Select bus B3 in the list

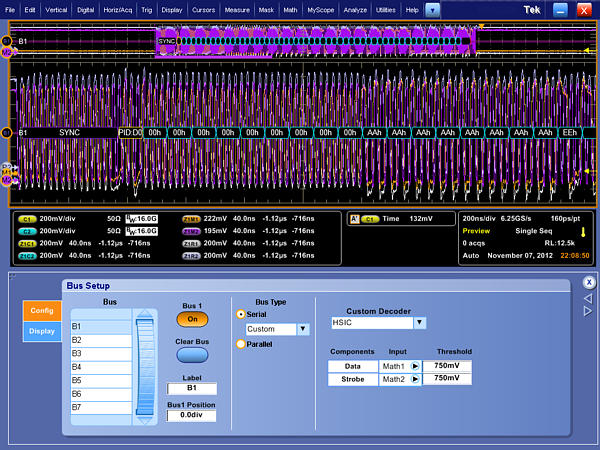click(99, 353)
